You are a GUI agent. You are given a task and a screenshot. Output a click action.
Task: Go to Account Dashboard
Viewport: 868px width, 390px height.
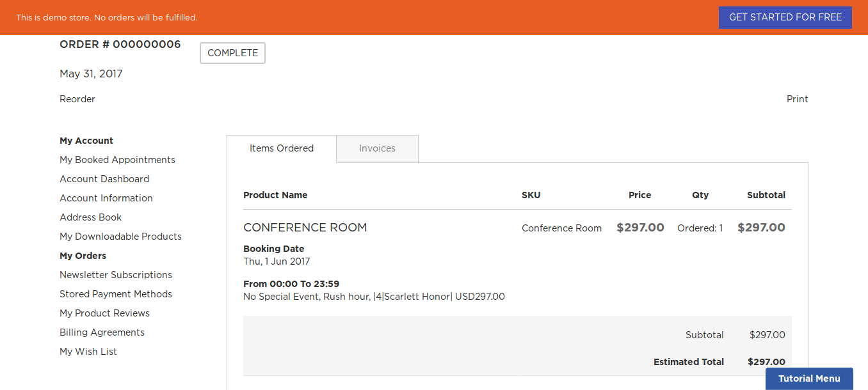click(104, 179)
